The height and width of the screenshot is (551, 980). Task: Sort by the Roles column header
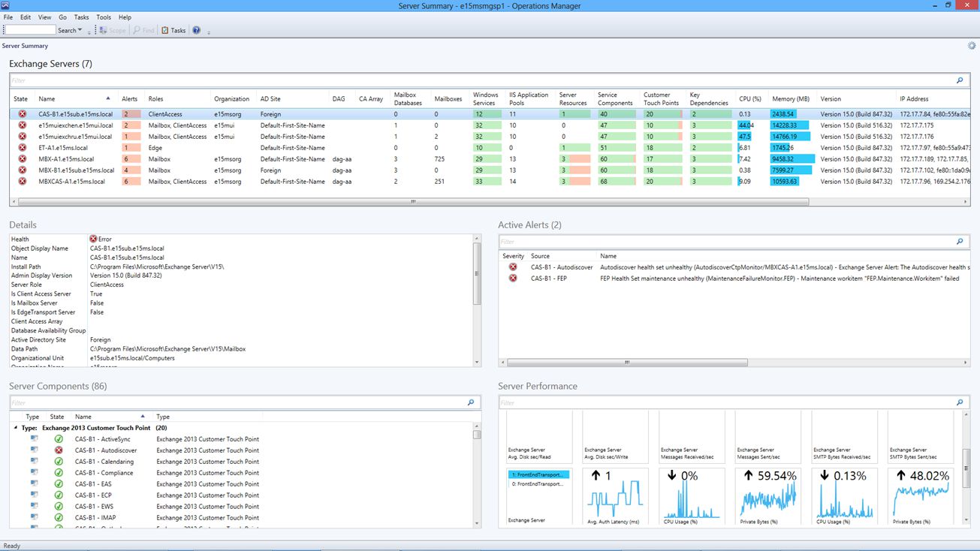coord(155,99)
